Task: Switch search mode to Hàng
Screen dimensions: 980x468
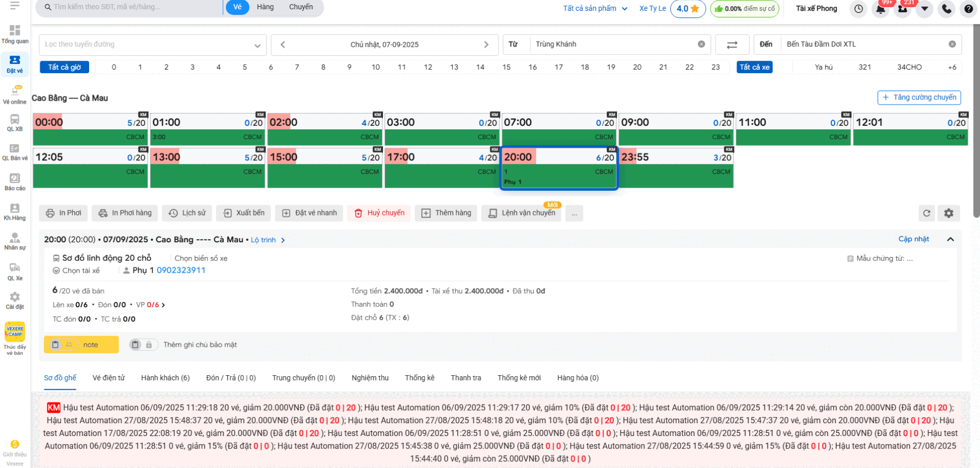Action: click(x=265, y=7)
